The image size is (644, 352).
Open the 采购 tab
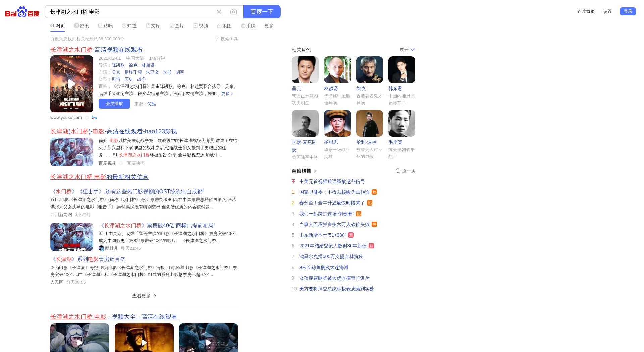tap(248, 26)
